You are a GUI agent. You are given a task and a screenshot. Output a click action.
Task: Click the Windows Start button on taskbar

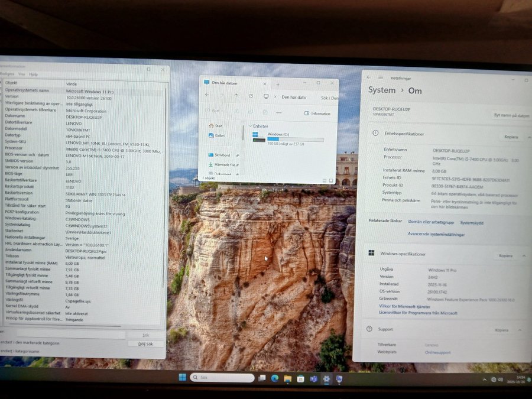(x=182, y=378)
